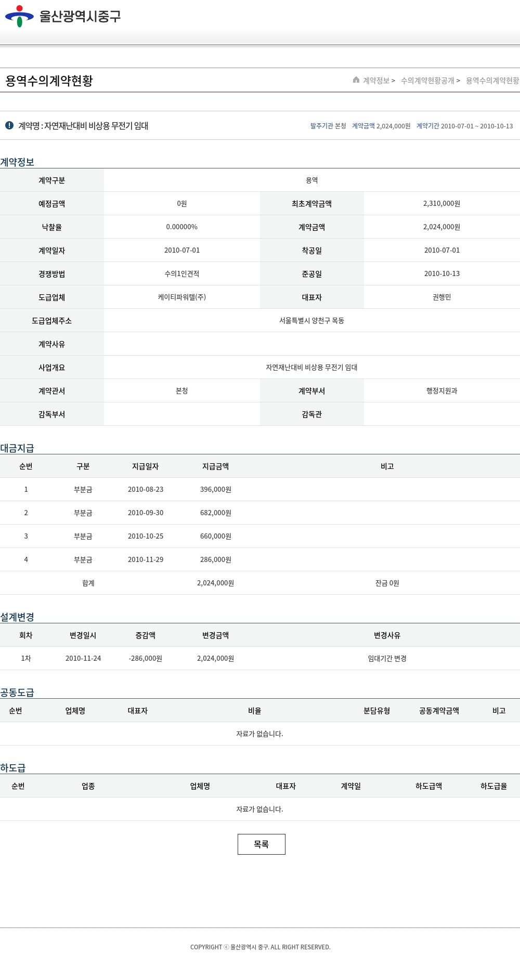
Task: Click the 울산광역시중구 site title text
Action: [80, 17]
